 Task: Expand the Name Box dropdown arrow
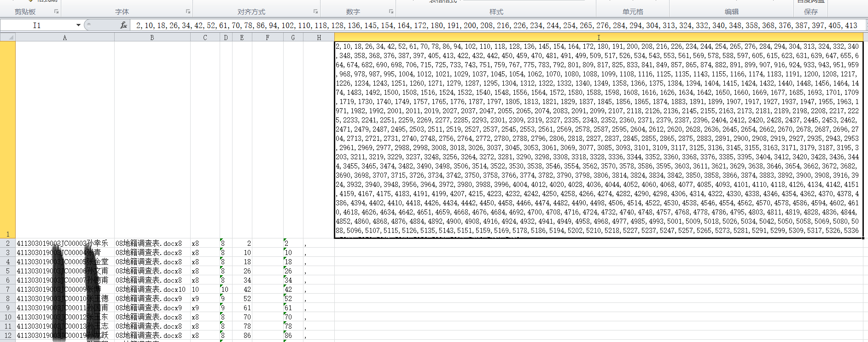[78, 25]
